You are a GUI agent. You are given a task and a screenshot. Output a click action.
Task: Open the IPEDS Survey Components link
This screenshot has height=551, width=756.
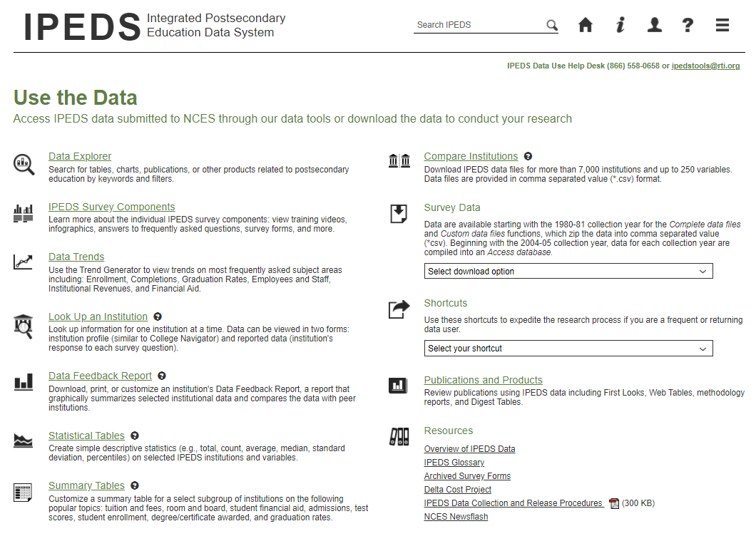point(111,207)
